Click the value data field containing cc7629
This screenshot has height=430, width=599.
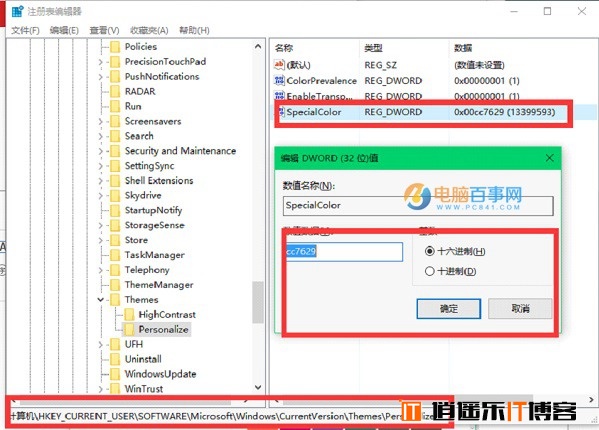pyautogui.click(x=344, y=252)
